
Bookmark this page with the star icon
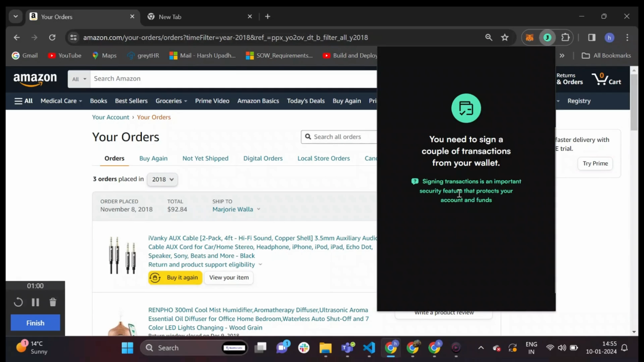[x=505, y=38]
